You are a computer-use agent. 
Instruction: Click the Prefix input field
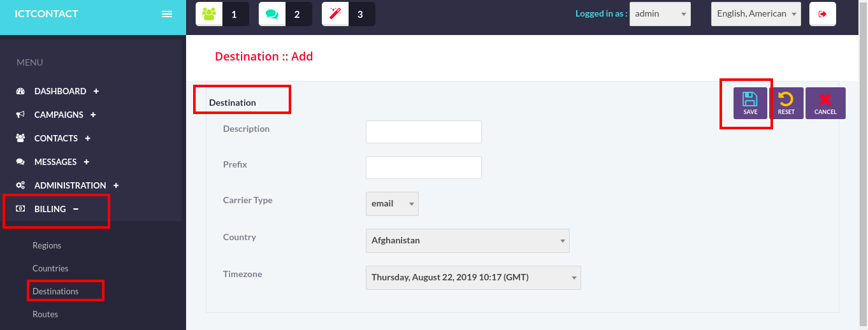[x=424, y=168]
